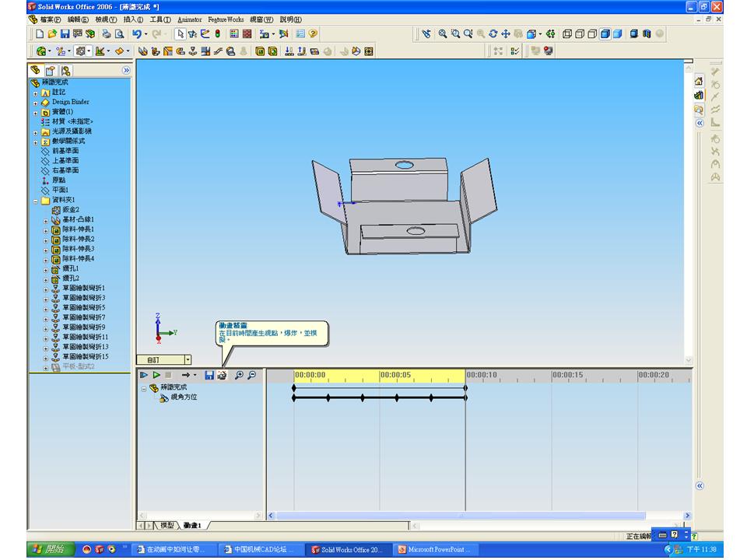This screenshot has width=747, height=560.
Task: Switch to the 模型 tab
Action: (167, 525)
